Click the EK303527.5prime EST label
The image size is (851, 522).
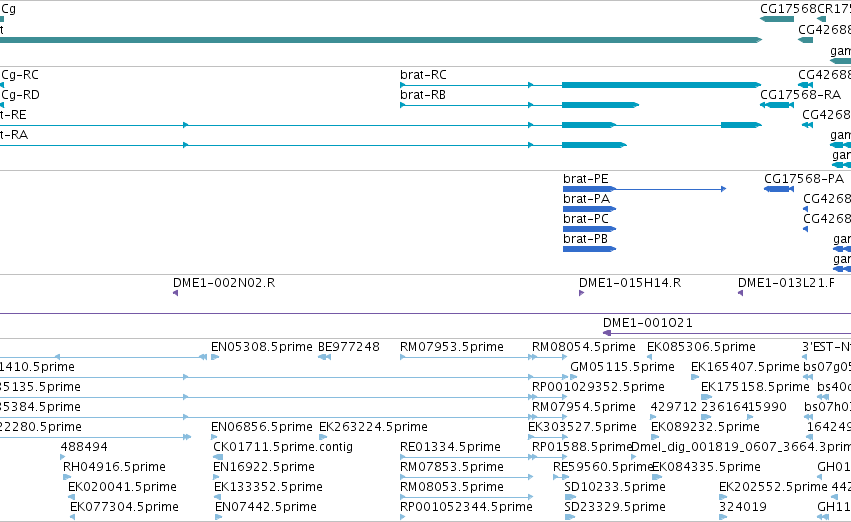coord(582,427)
